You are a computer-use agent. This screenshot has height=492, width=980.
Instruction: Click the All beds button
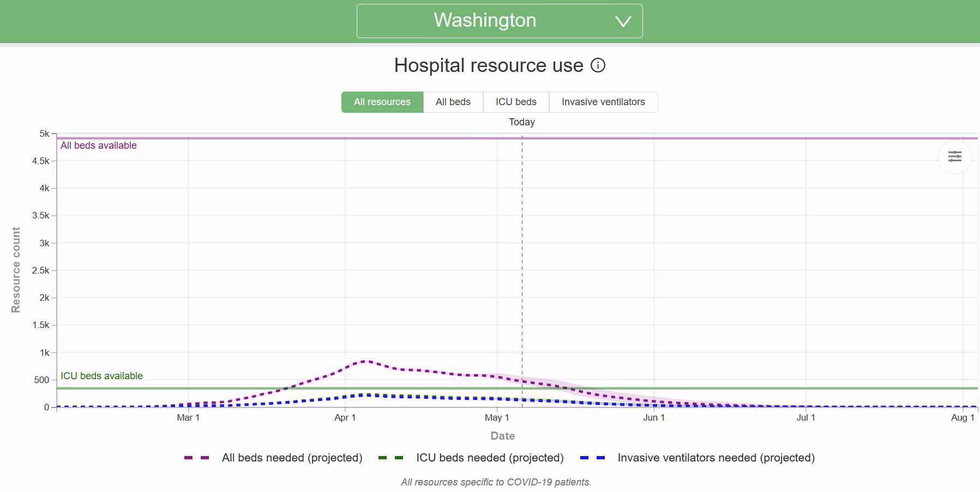click(x=453, y=102)
